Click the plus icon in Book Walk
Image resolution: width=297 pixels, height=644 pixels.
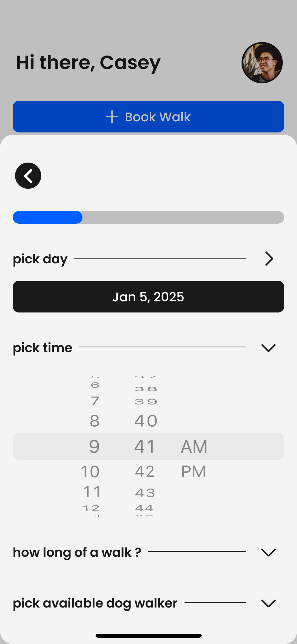point(112,117)
